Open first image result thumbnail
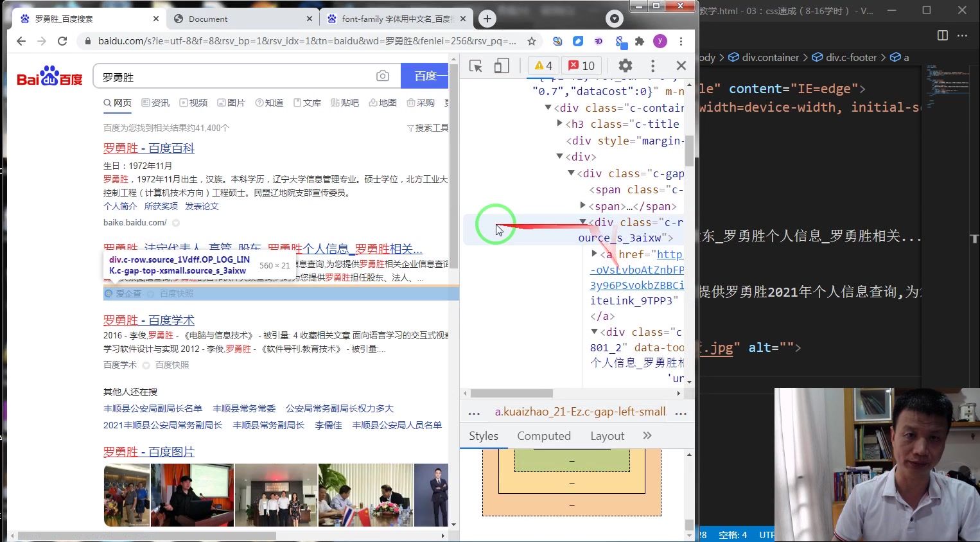The width and height of the screenshot is (980, 542). (x=127, y=494)
